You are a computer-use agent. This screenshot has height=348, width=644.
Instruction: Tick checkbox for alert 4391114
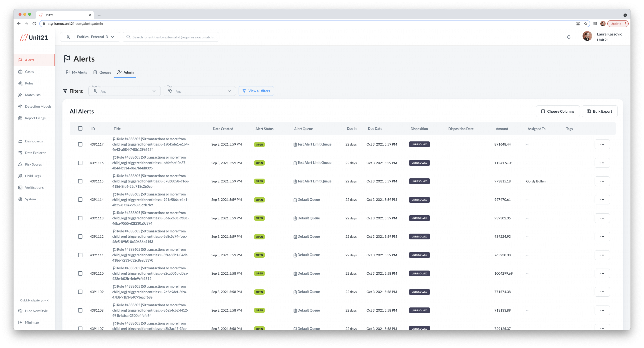pos(80,200)
